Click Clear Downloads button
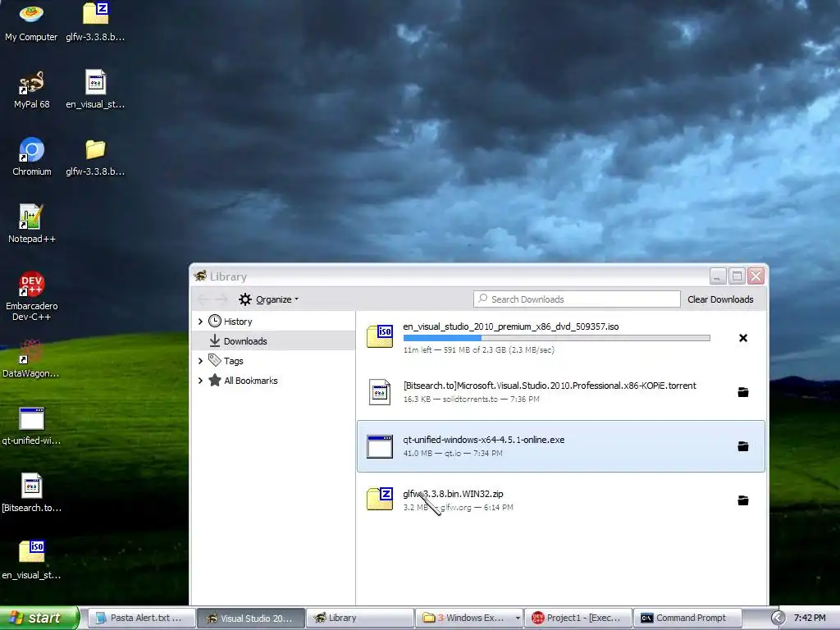Viewport: 840px width, 630px height. (x=720, y=299)
